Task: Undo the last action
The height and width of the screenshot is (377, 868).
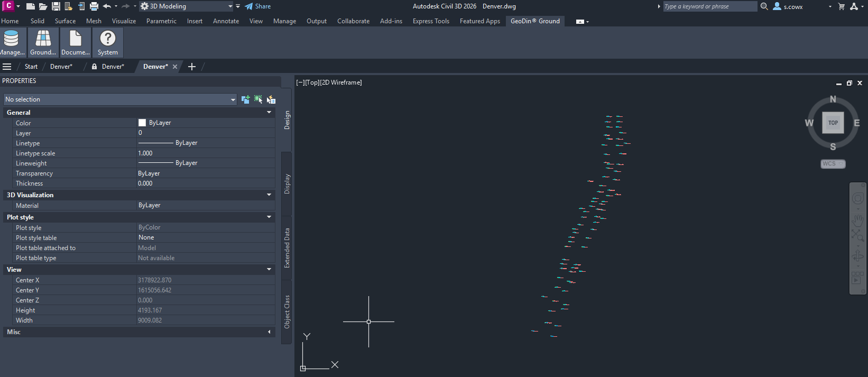Action: [107, 6]
